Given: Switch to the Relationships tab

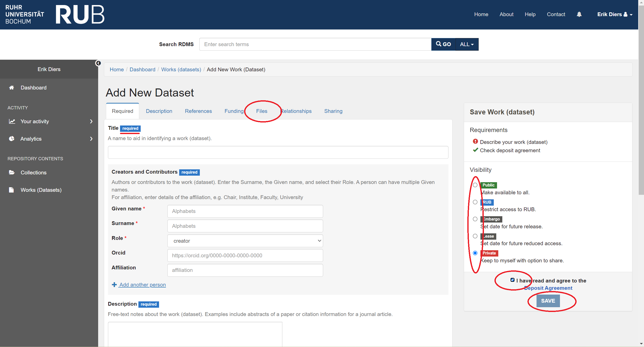Looking at the screenshot, I should [x=296, y=111].
